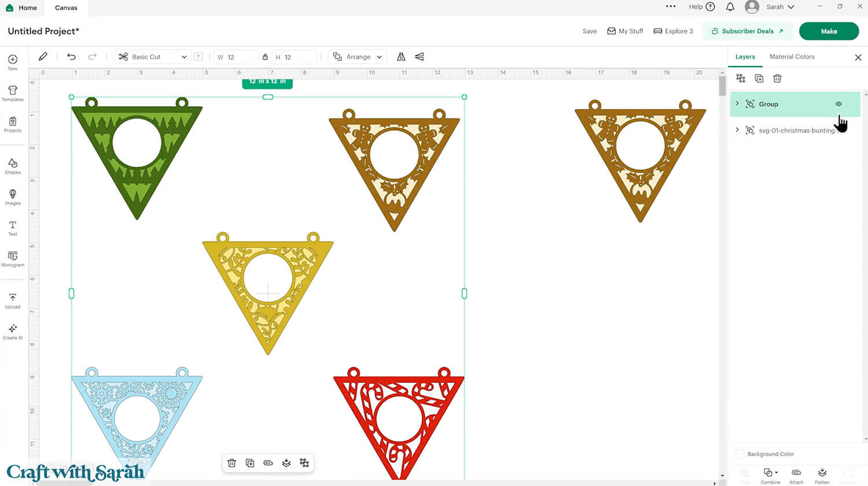This screenshot has width=868, height=486.
Task: Click the Make button
Action: [829, 31]
